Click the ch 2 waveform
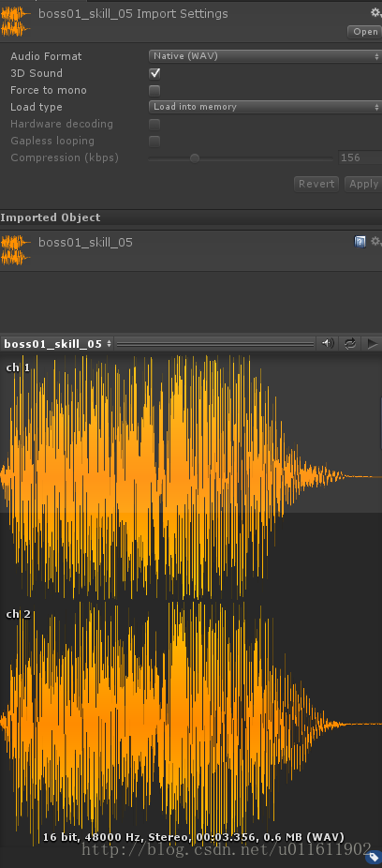 point(191,724)
